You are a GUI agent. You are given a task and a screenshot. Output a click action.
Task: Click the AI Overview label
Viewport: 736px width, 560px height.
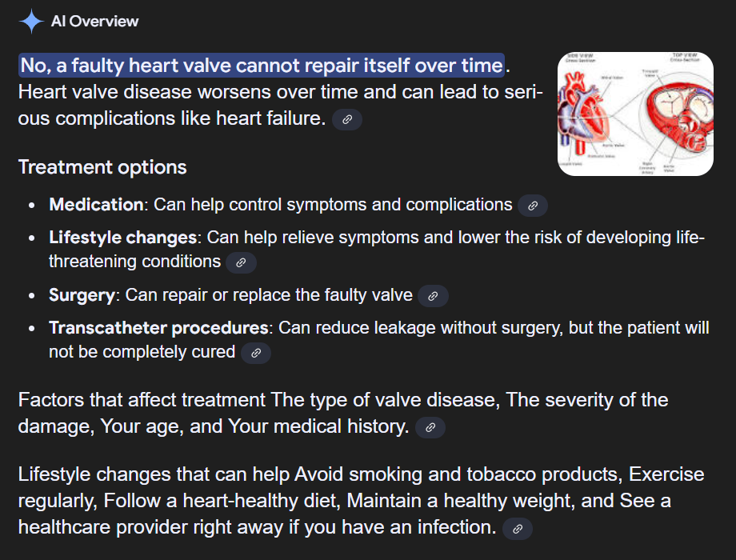click(x=95, y=22)
